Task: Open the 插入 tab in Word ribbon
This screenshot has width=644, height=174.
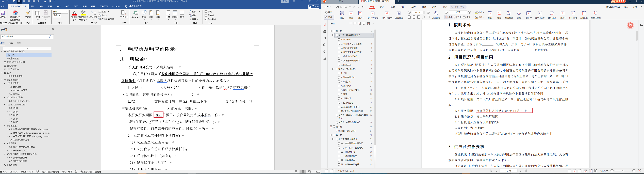Action: [x=41, y=7]
